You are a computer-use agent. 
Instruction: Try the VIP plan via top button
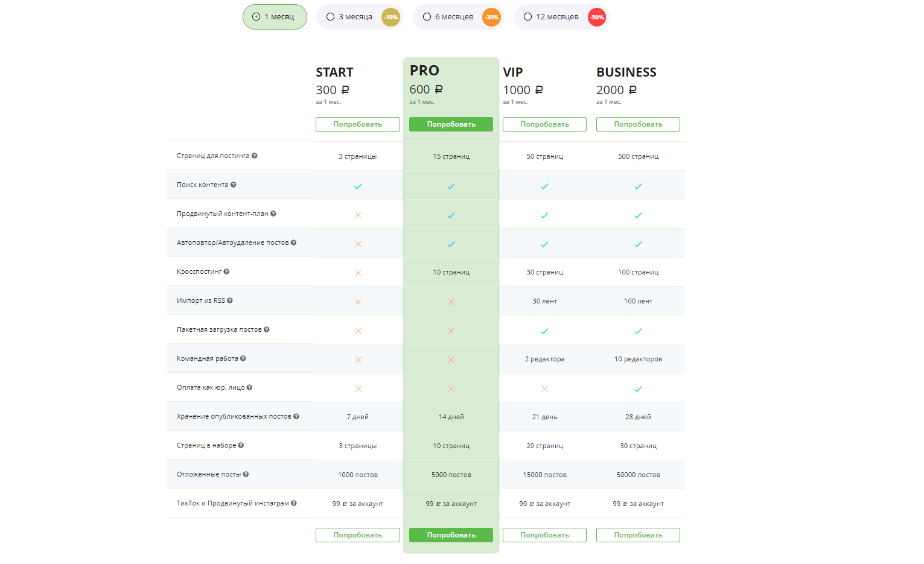[x=545, y=124]
